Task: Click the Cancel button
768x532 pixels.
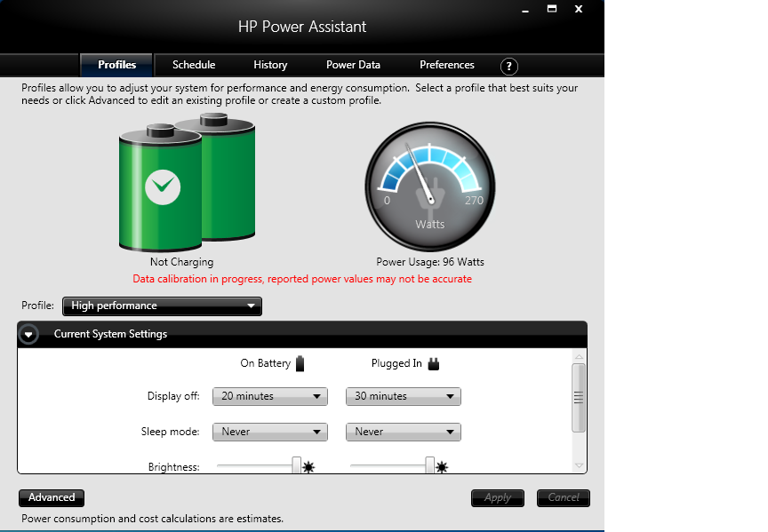Action: click(x=564, y=497)
